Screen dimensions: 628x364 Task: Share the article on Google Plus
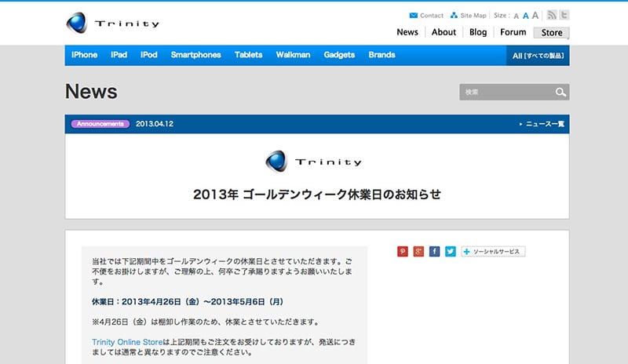pos(418,252)
